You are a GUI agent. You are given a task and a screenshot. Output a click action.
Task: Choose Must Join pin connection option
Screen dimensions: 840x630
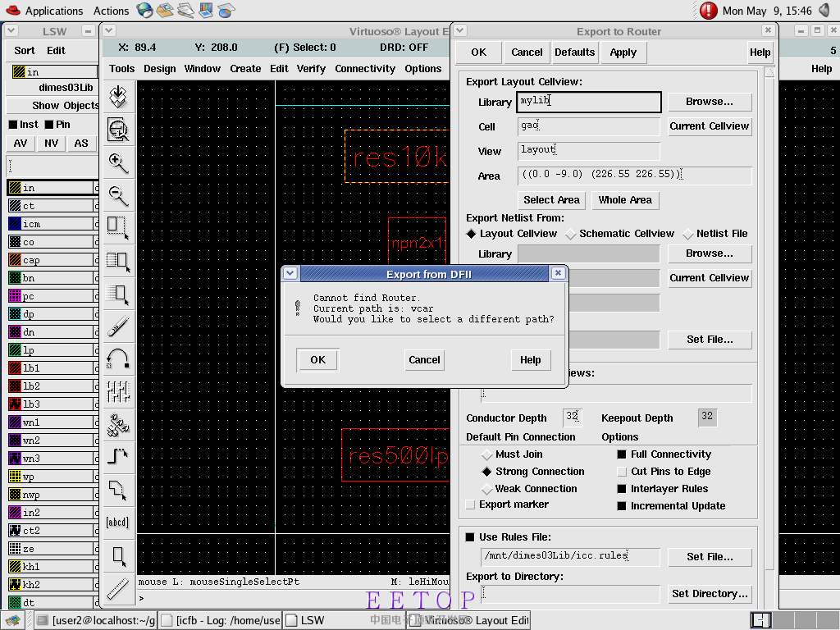point(487,454)
